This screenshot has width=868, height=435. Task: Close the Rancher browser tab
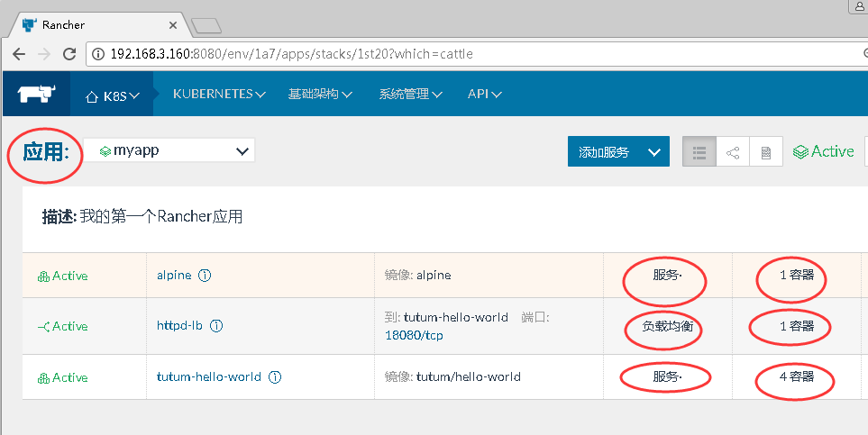173,25
